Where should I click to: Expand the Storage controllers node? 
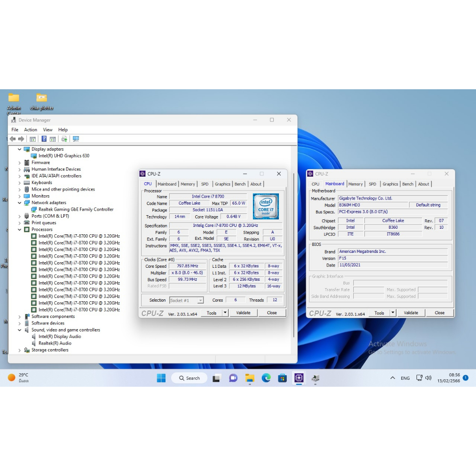pyautogui.click(x=20, y=350)
